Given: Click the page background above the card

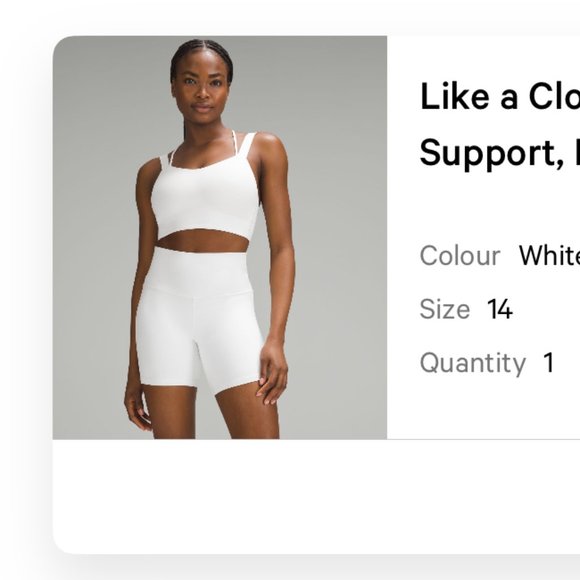Looking at the screenshot, I should click(290, 17).
